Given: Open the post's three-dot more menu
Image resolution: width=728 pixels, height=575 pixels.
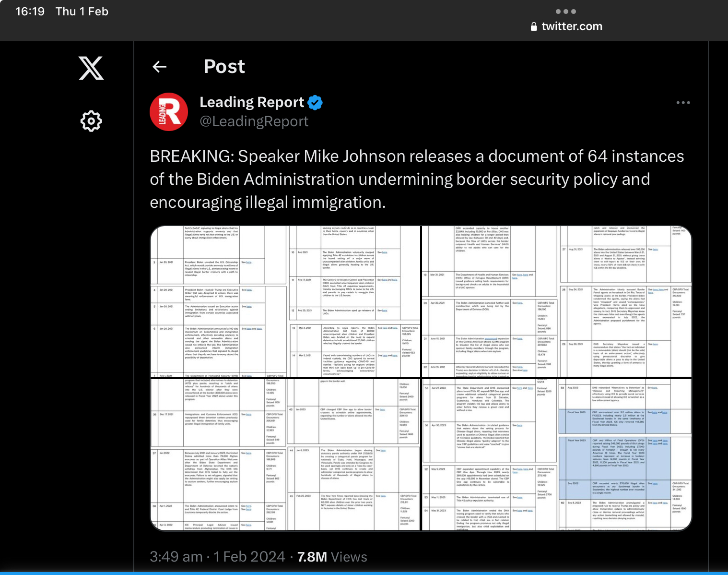Looking at the screenshot, I should pos(683,103).
